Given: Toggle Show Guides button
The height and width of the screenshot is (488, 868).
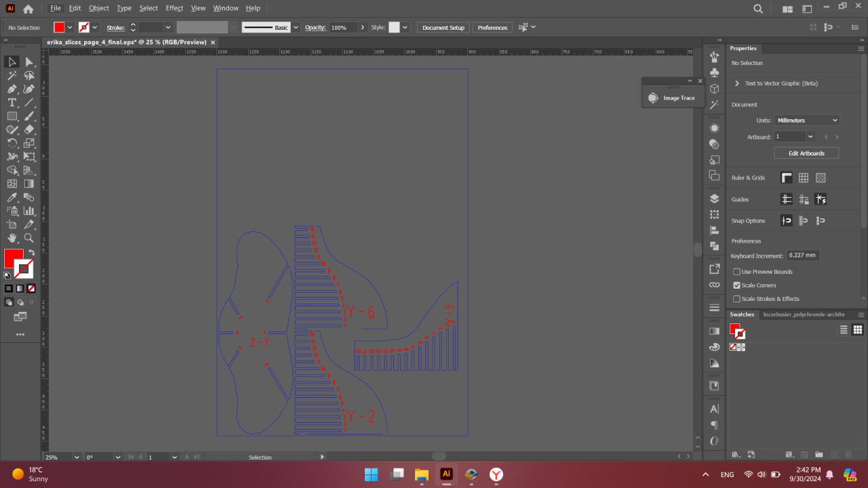Looking at the screenshot, I should click(787, 199).
